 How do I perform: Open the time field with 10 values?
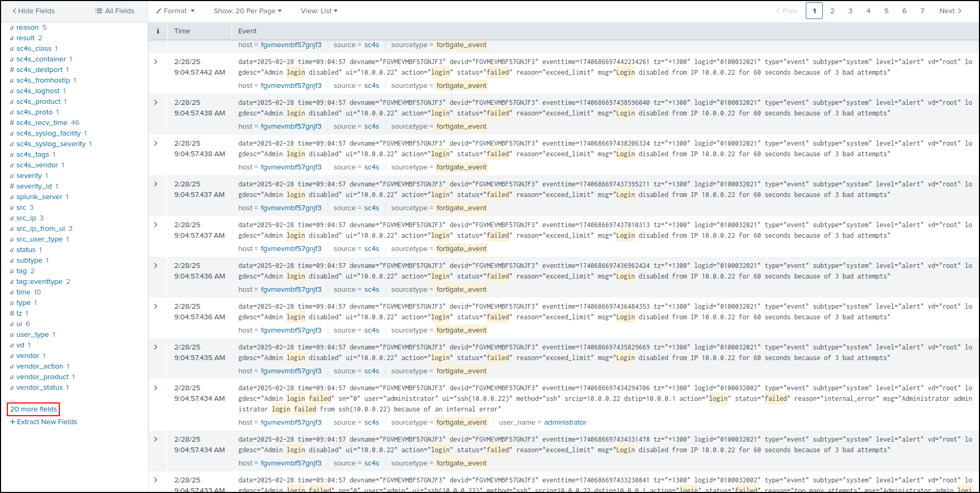(x=23, y=292)
